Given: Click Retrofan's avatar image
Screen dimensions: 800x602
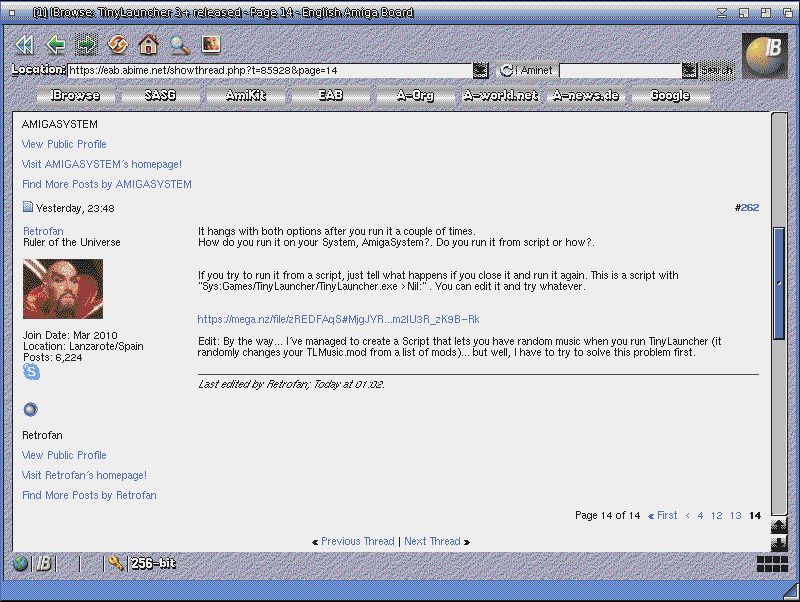Looking at the screenshot, I should click(63, 289).
